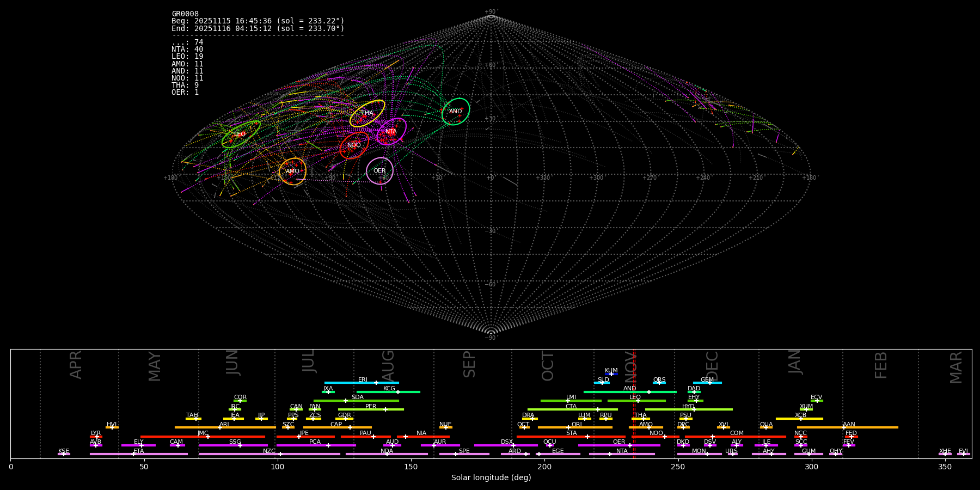Click the QUA shower bar in January

click(x=766, y=427)
